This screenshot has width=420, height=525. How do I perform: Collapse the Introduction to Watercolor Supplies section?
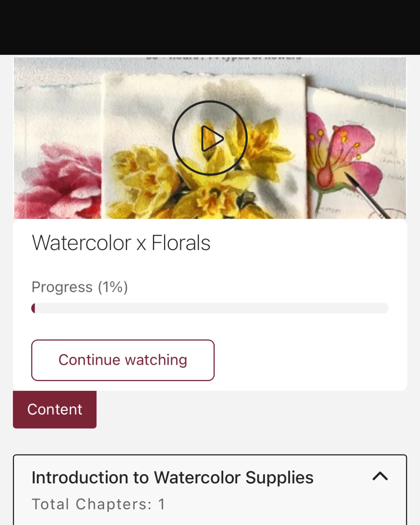point(380,476)
